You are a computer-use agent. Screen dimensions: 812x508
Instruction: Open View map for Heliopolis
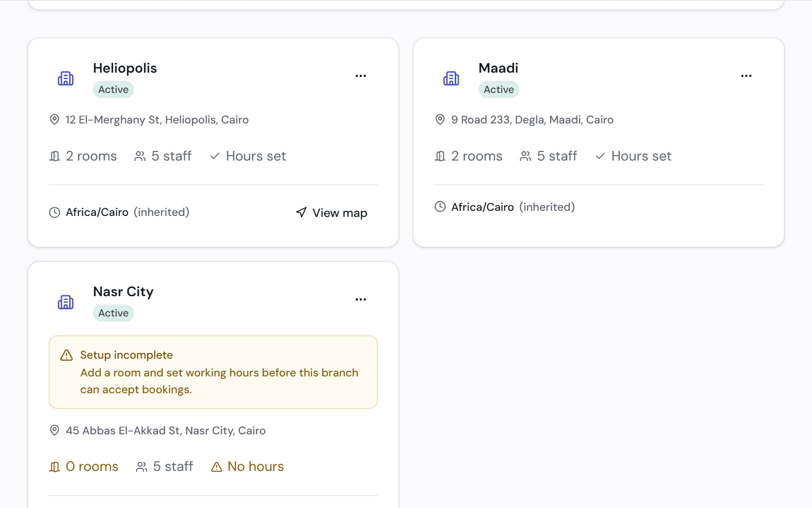click(x=331, y=213)
